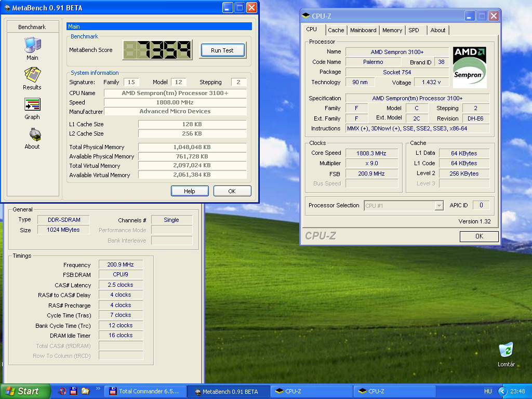Click the Advanced Micro Devices manufacturer value

[175, 111]
